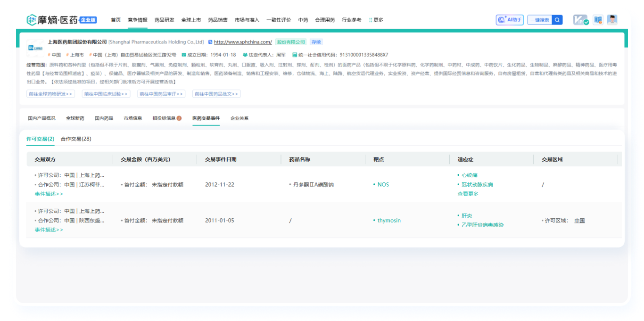This screenshot has width=644, height=321.
Task: Click the NOS target link
Action: [x=383, y=185]
